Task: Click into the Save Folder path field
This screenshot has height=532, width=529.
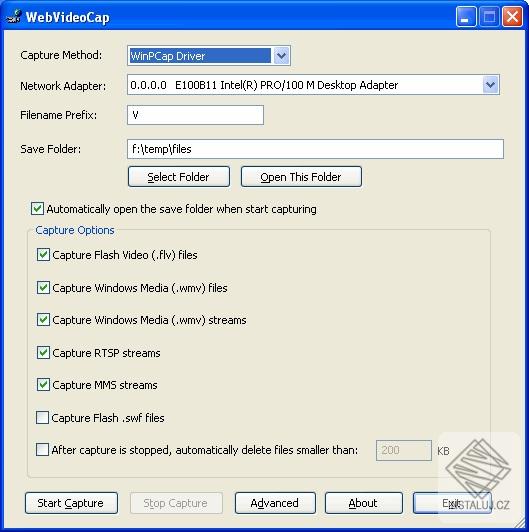Action: [x=315, y=149]
